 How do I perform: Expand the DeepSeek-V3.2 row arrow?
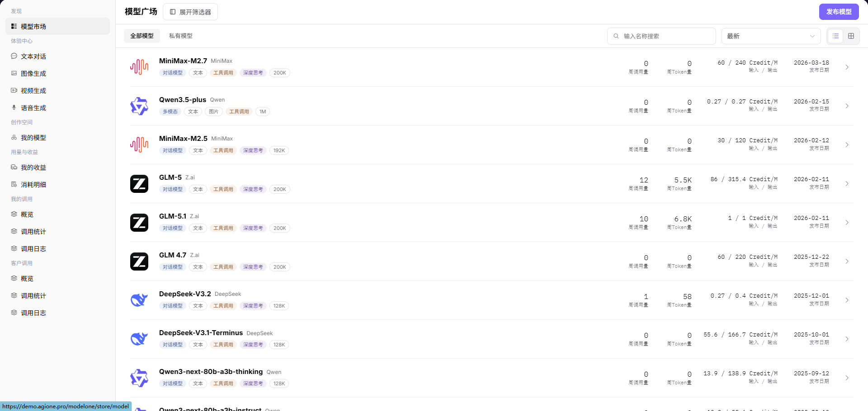pyautogui.click(x=847, y=300)
